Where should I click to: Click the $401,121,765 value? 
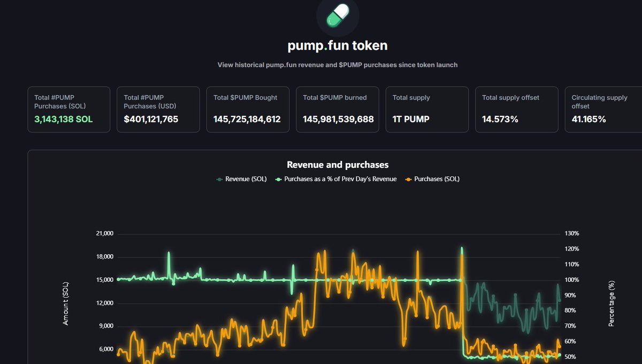tap(151, 119)
